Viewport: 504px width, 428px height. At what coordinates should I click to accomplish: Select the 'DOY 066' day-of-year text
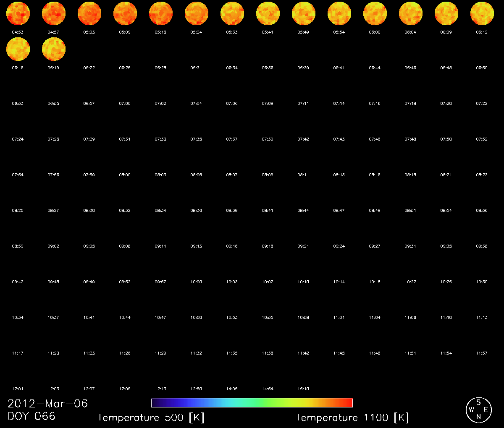point(31,416)
